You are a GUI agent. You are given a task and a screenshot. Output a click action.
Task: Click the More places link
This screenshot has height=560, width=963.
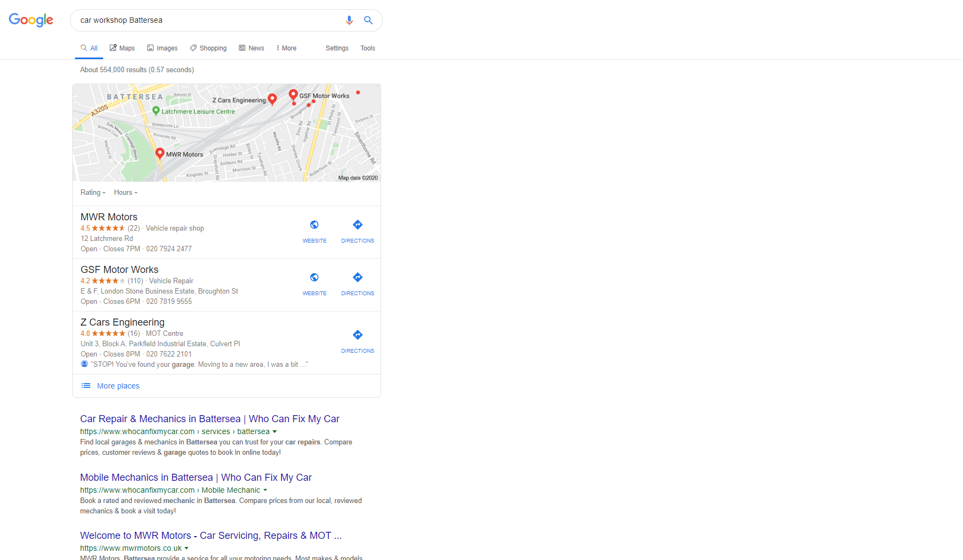(118, 386)
